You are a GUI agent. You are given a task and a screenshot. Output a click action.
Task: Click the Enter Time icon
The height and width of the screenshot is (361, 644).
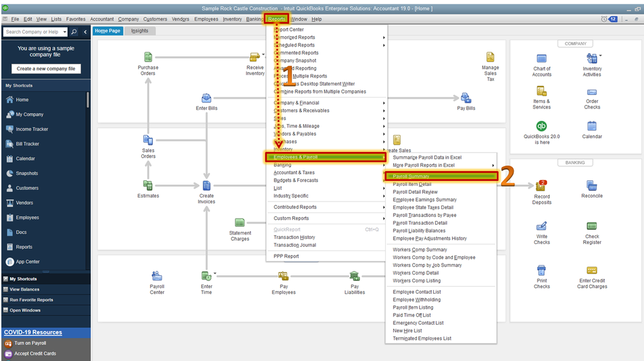point(206,276)
